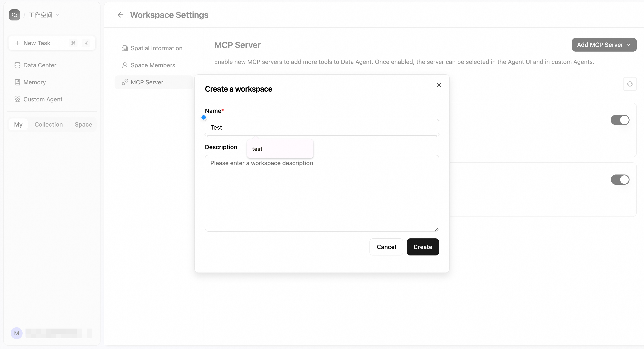This screenshot has width=644, height=349.
Task: Select MCP Server settings menu item
Action: pos(154,82)
